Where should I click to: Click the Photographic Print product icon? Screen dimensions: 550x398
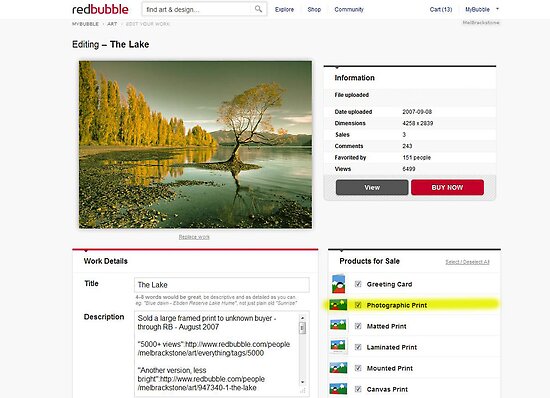point(338,305)
